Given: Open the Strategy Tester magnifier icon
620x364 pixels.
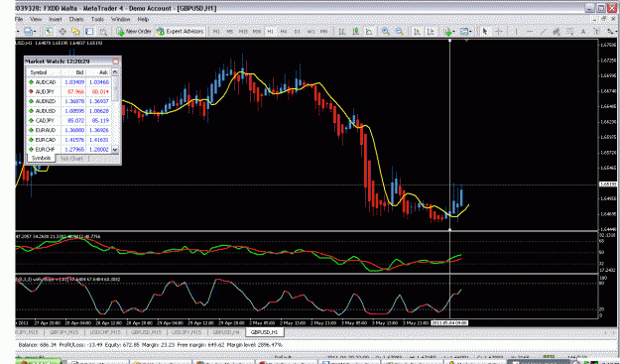Looking at the screenshot, I should [103, 31].
